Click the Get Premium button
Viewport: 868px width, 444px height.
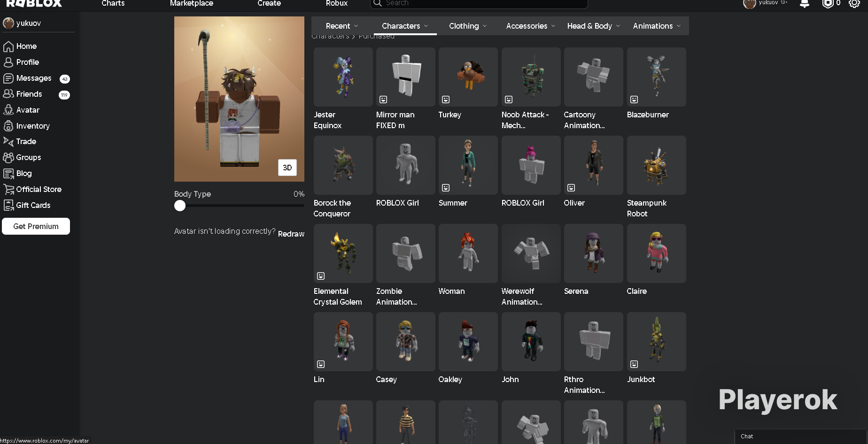tap(36, 226)
